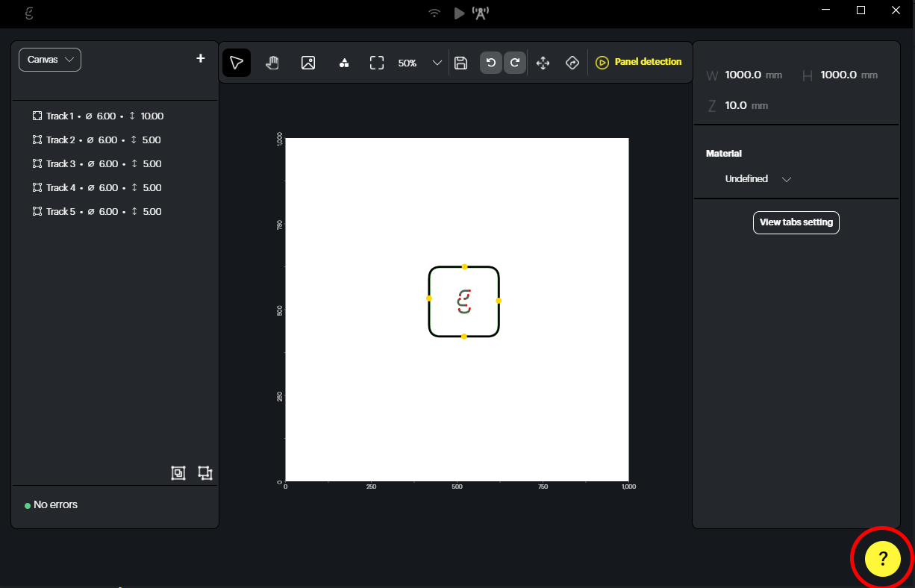Save the project with floppy icon
Viewport: 915px width, 588px height.
point(460,63)
